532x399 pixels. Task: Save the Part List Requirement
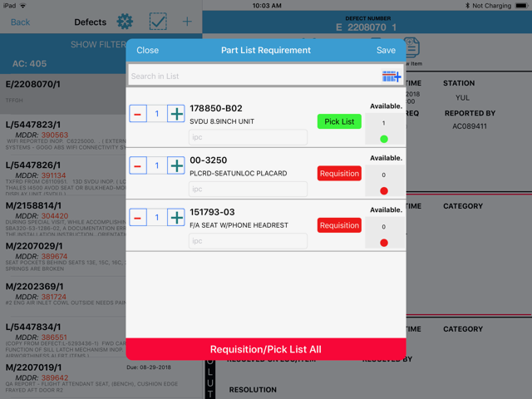[386, 50]
